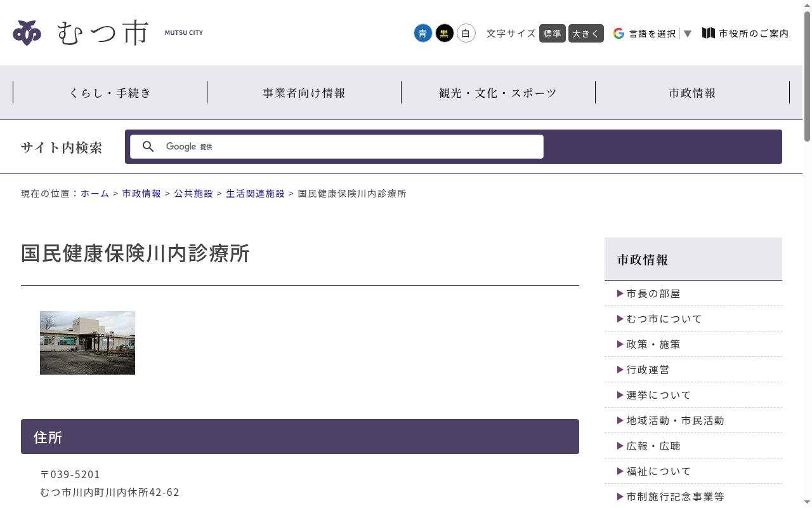Image resolution: width=812 pixels, height=508 pixels.
Task: Click the むつ市 site title text
Action: pyautogui.click(x=103, y=32)
